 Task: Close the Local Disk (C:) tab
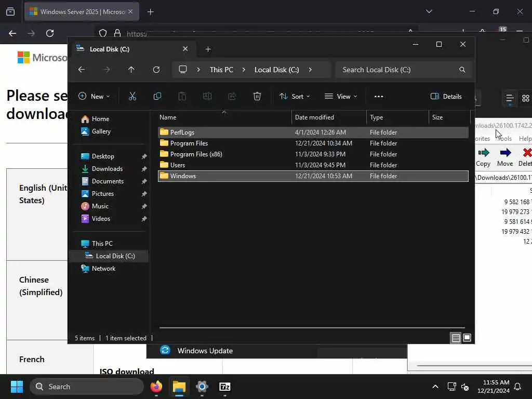(x=185, y=49)
